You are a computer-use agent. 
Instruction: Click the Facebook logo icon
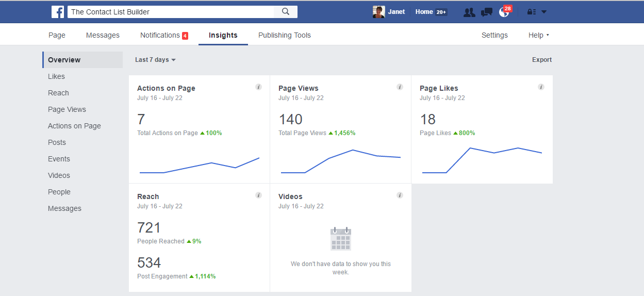tap(58, 12)
